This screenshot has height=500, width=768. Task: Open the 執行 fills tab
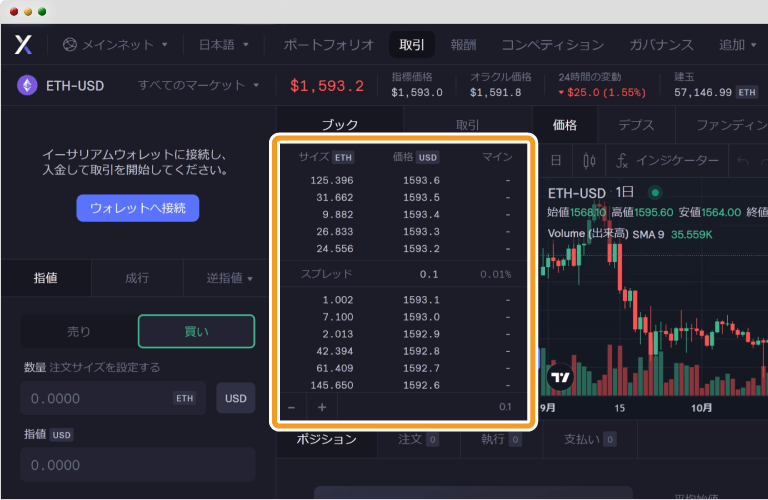501,439
